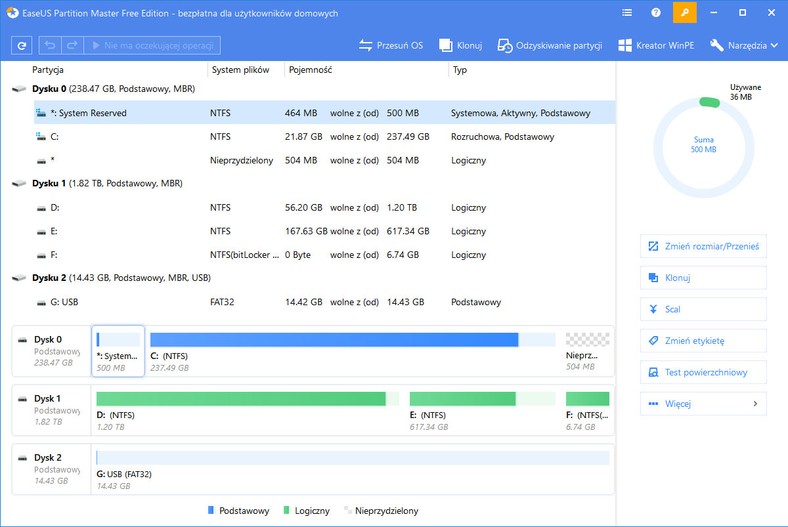Click the Partycja column header

point(48,70)
